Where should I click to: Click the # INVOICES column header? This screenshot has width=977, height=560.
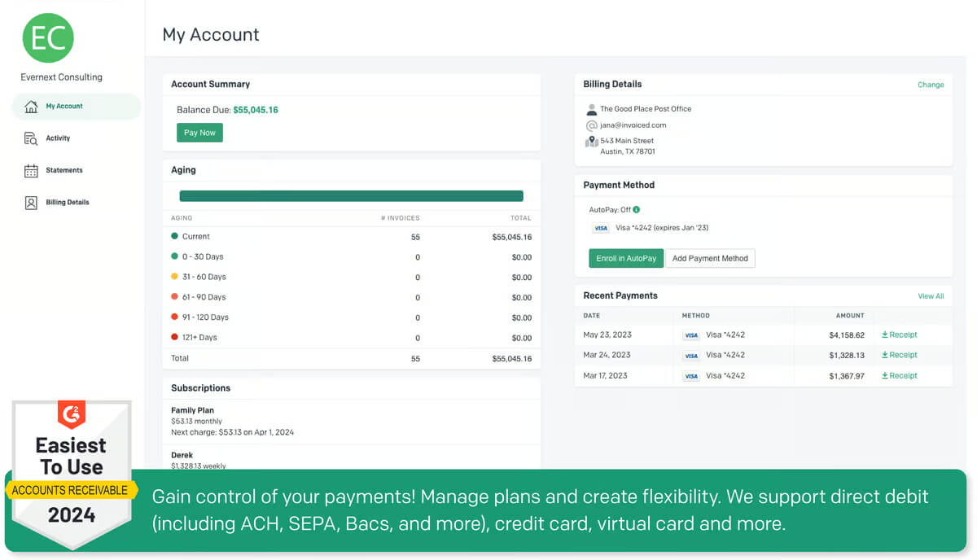point(401,218)
